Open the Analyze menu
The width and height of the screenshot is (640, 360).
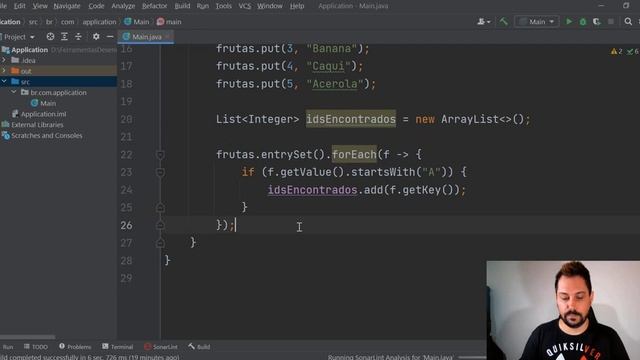point(123,6)
